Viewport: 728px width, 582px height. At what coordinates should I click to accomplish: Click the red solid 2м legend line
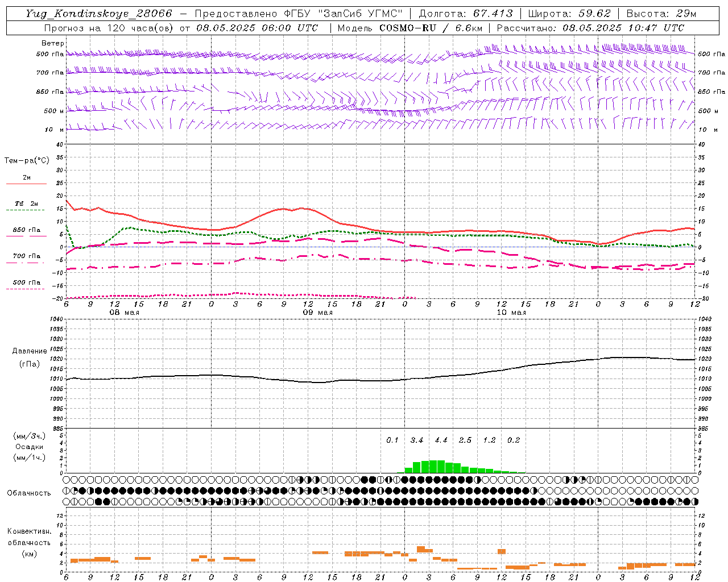click(26, 184)
